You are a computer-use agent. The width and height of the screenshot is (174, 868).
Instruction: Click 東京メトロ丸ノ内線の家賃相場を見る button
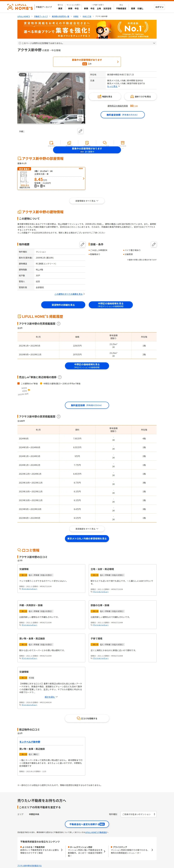(x=87, y=538)
